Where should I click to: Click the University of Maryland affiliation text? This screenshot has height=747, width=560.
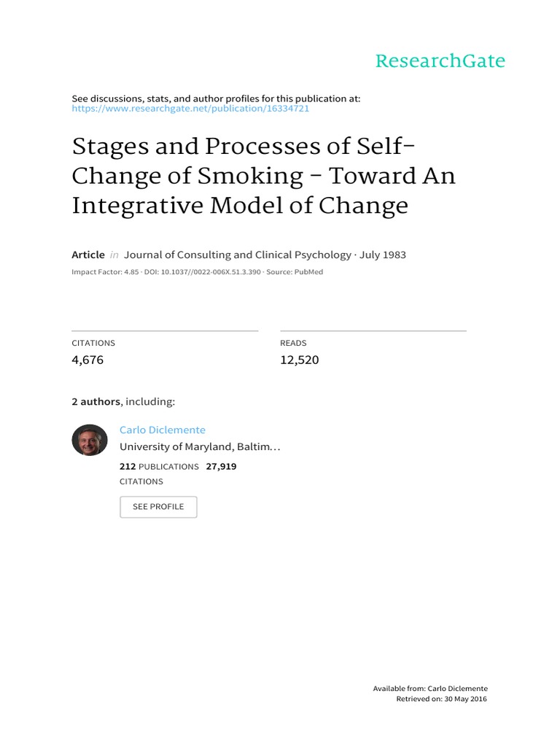click(200, 447)
